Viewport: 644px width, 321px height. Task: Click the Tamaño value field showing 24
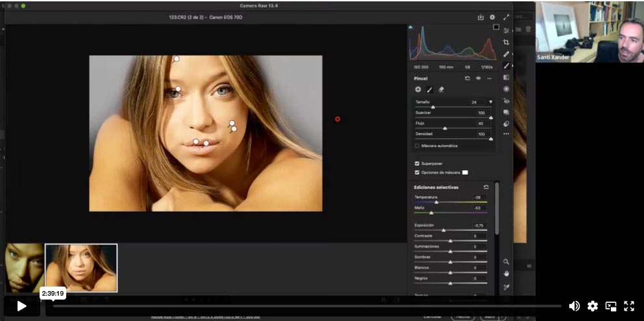[478, 102]
